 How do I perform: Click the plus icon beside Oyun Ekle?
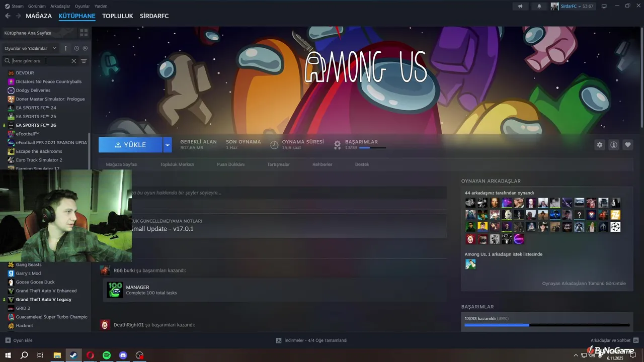pyautogui.click(x=8, y=340)
